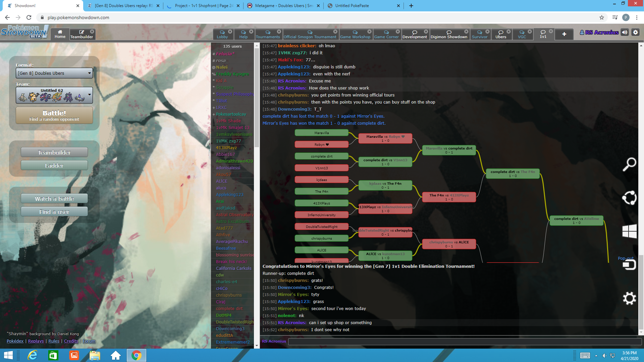This screenshot has height=362, width=644.
Task: Open the Format dropdown Gen 8 Doubles Ubers
Action: (54, 73)
